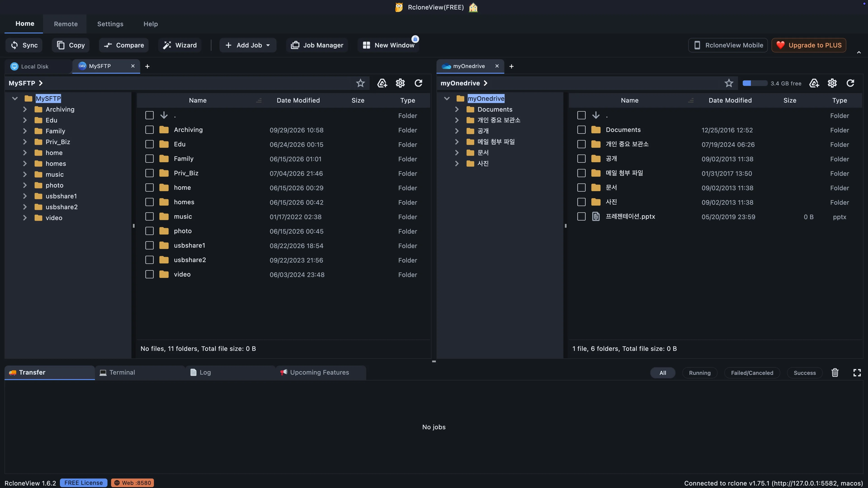Collapse the toolbar ribbon with the chevron
Screen dimensions: 868x488
pyautogui.click(x=859, y=52)
